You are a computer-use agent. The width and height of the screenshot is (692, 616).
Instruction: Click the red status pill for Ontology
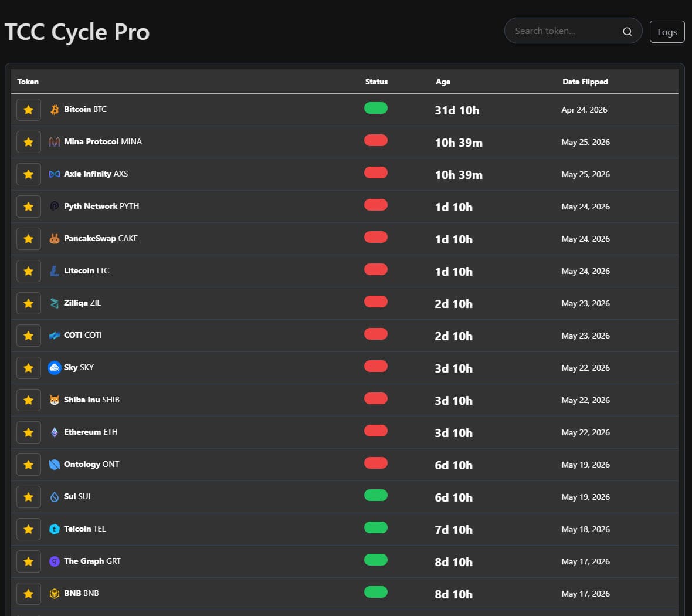click(375, 463)
